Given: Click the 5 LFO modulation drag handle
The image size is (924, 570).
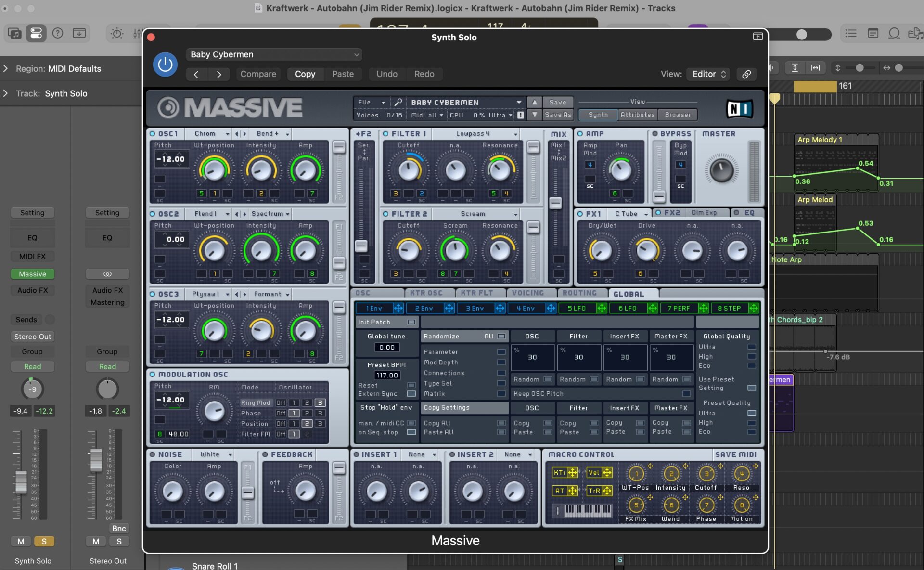Looking at the screenshot, I should 602,308.
